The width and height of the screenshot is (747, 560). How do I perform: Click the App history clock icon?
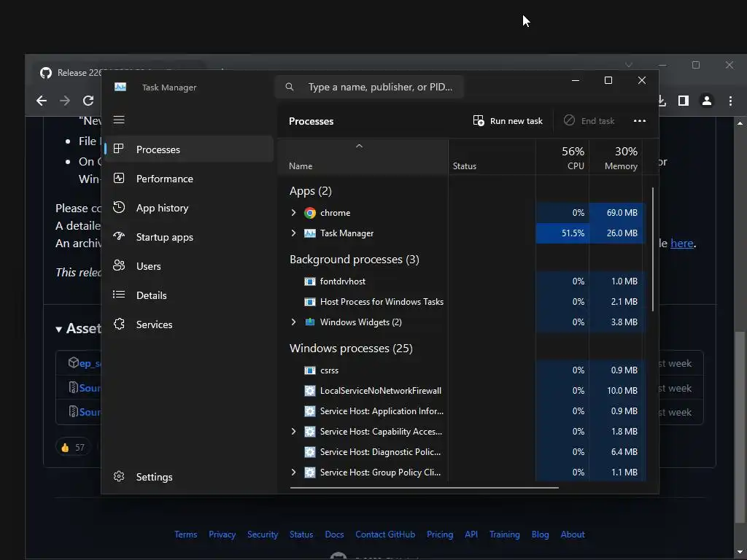tap(119, 207)
